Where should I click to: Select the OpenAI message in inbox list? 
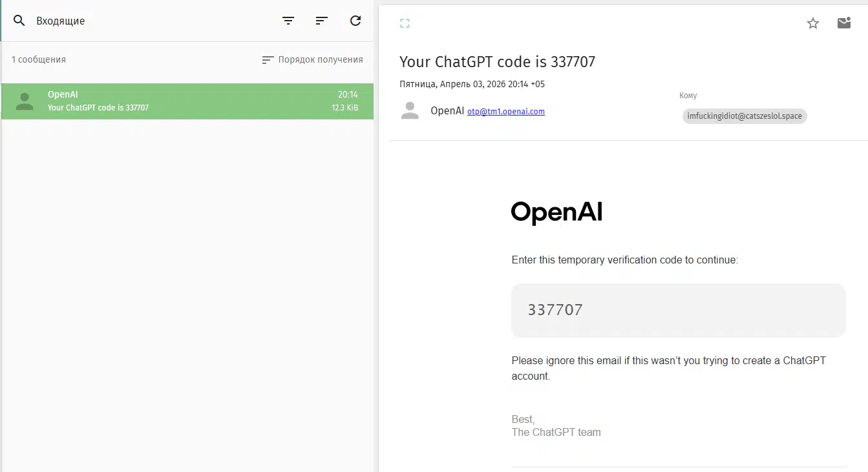point(187,101)
